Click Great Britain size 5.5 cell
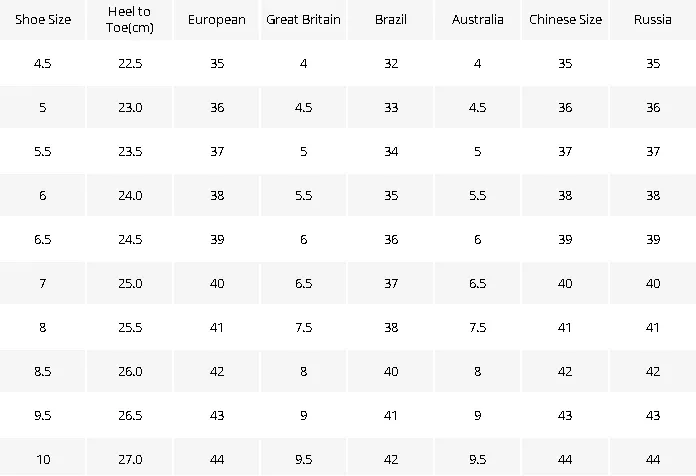 click(304, 195)
